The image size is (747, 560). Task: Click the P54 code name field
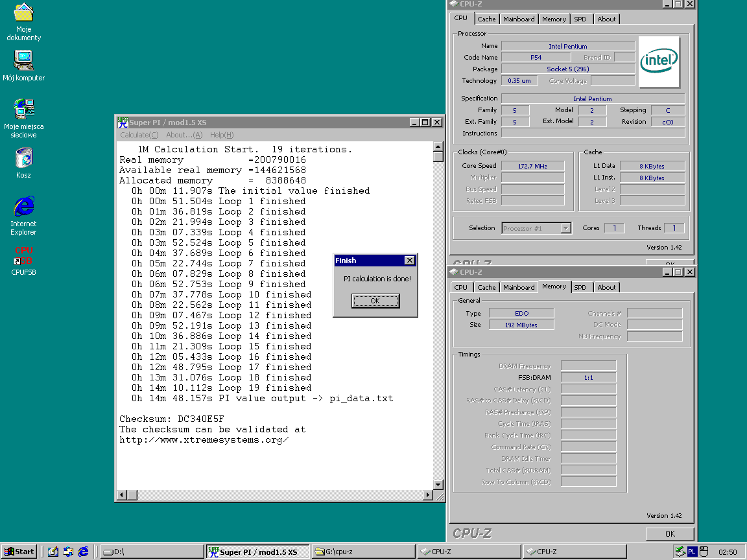536,57
